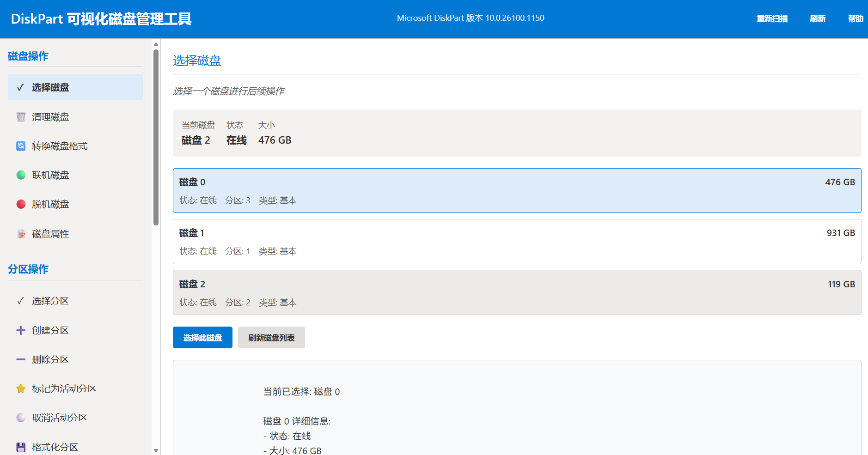This screenshot has width=868, height=455.
Task: Select the 磁盘 1 card (931 GB)
Action: pyautogui.click(x=517, y=242)
